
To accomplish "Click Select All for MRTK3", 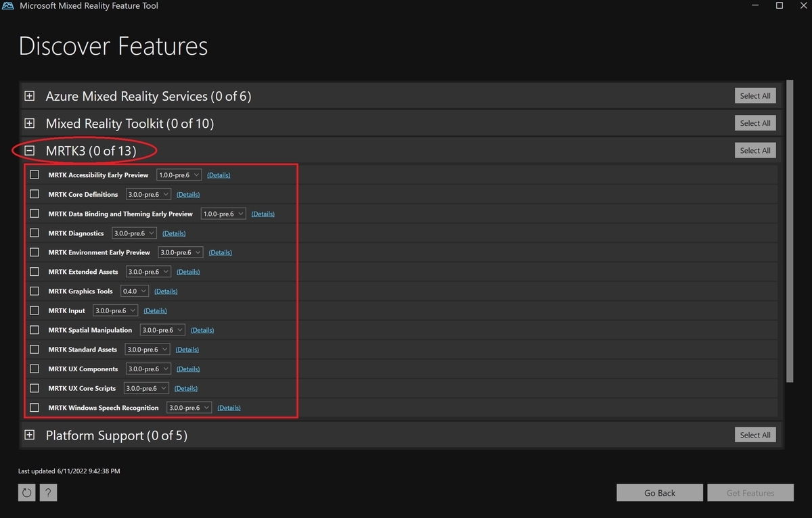I will (754, 151).
